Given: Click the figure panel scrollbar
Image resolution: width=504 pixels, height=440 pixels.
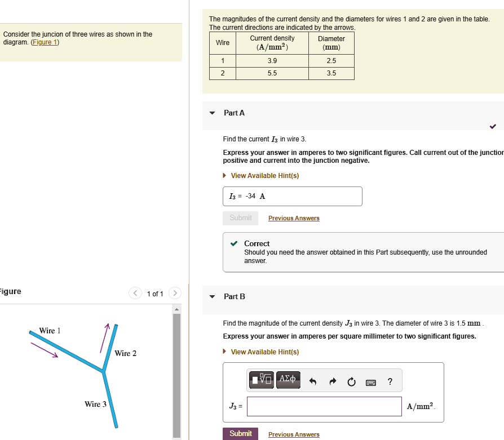Looking at the screenshot, I should pyautogui.click(x=176, y=372).
